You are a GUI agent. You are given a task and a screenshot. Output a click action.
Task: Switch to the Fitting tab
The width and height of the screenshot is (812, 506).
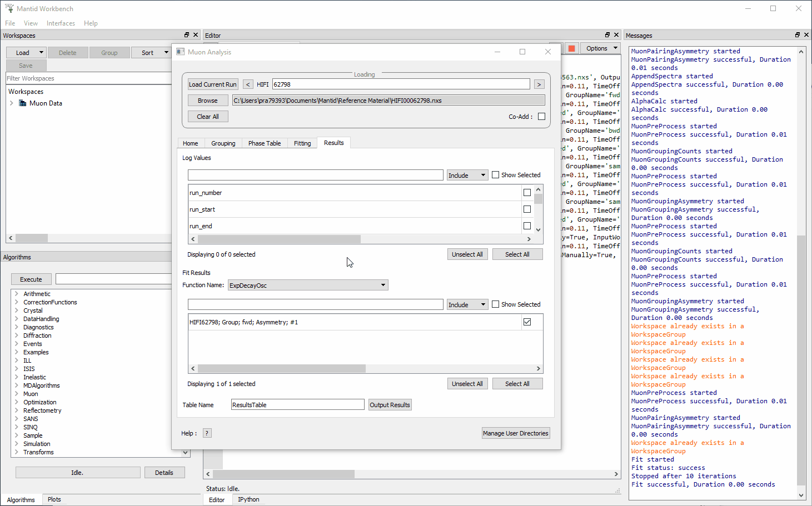pos(302,143)
